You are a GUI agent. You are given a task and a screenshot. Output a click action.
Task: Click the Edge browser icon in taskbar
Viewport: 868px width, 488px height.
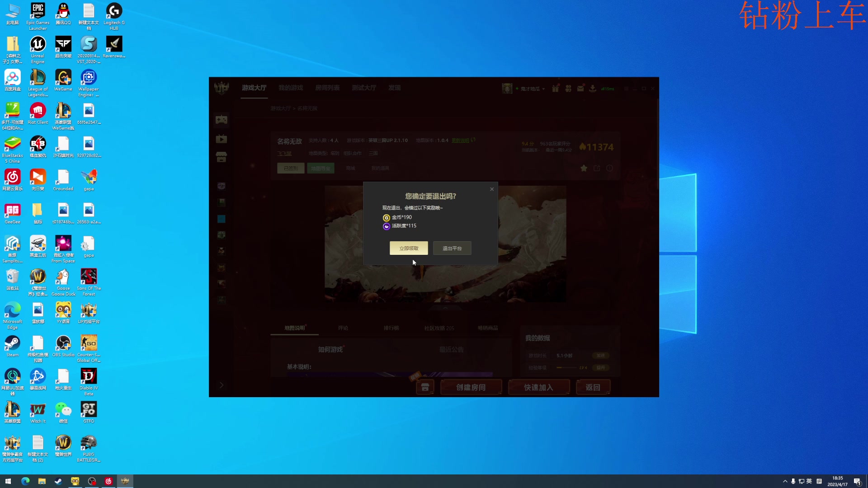(x=25, y=481)
